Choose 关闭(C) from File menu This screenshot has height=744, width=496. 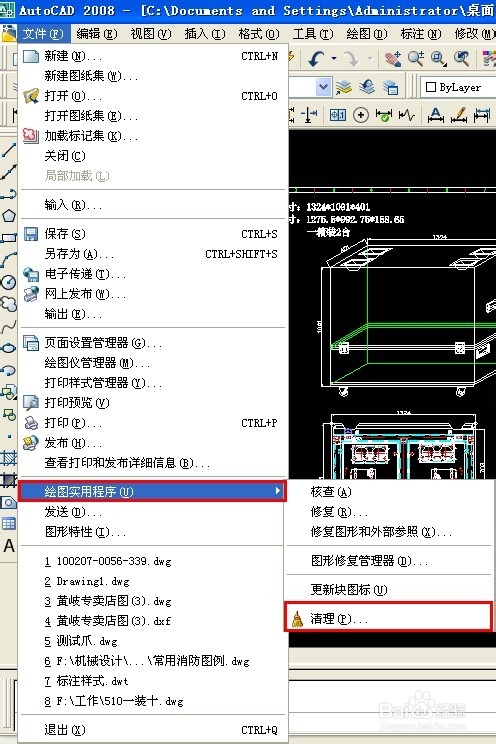tap(153, 156)
